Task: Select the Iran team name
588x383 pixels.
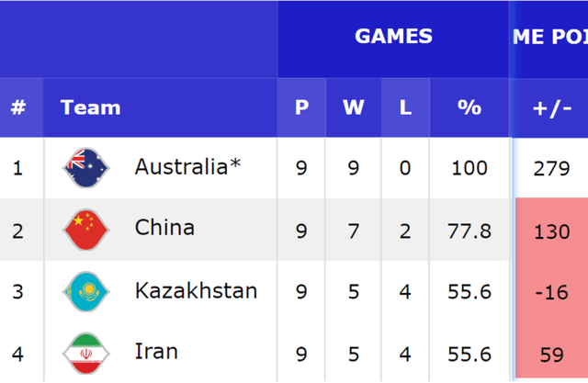Action: [x=156, y=352]
